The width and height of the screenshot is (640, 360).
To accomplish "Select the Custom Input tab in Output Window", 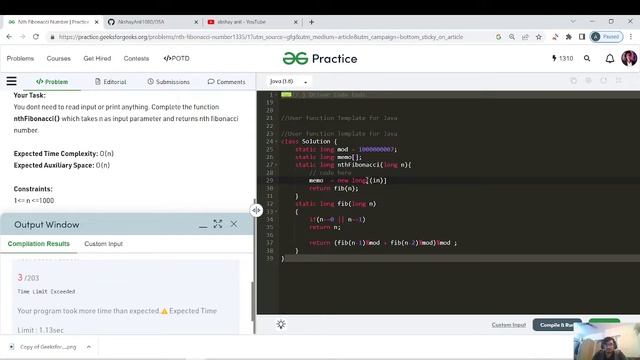I will [x=103, y=244].
